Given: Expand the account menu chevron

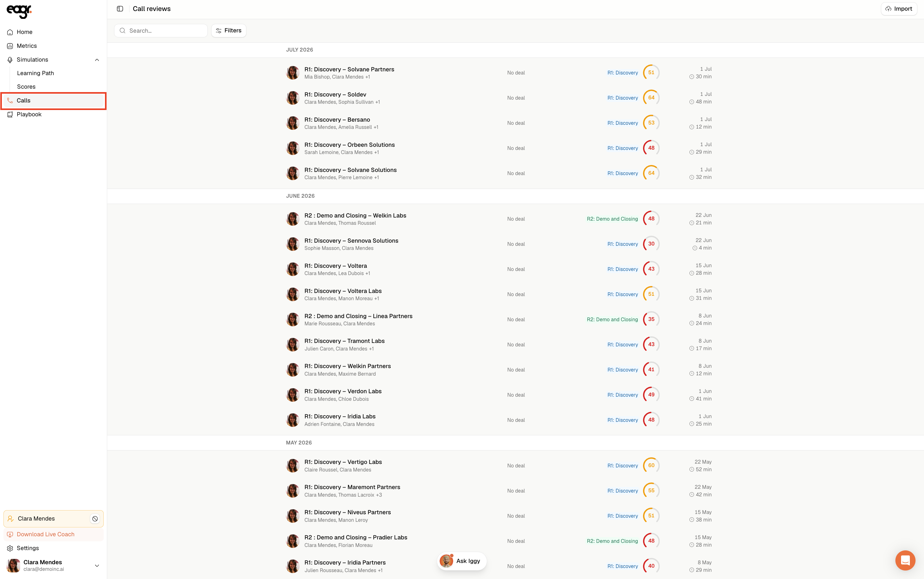Looking at the screenshot, I should [97, 565].
